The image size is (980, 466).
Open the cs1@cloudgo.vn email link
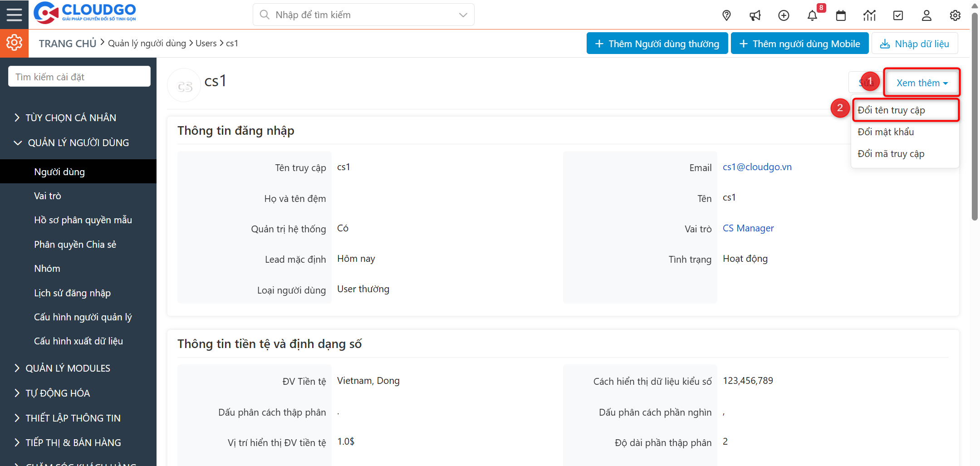(x=757, y=167)
